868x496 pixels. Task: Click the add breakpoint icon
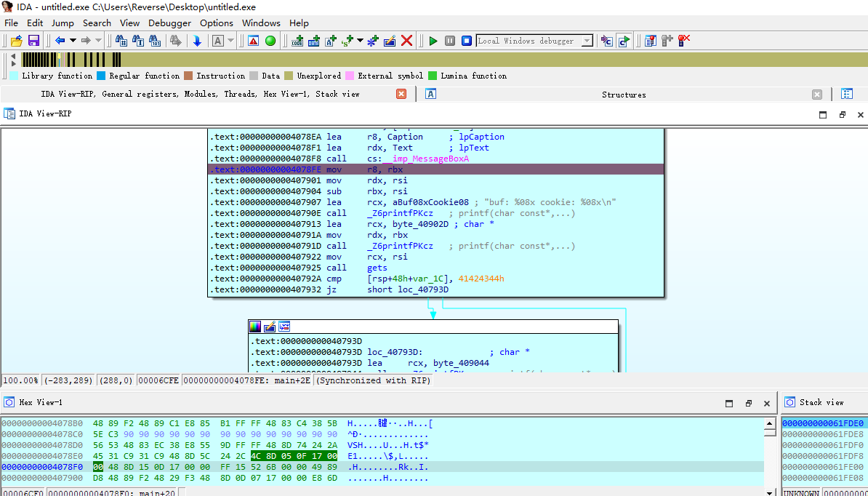click(x=667, y=41)
